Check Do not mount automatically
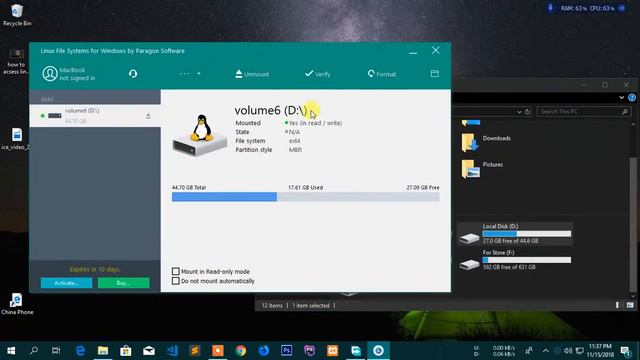 (176, 281)
